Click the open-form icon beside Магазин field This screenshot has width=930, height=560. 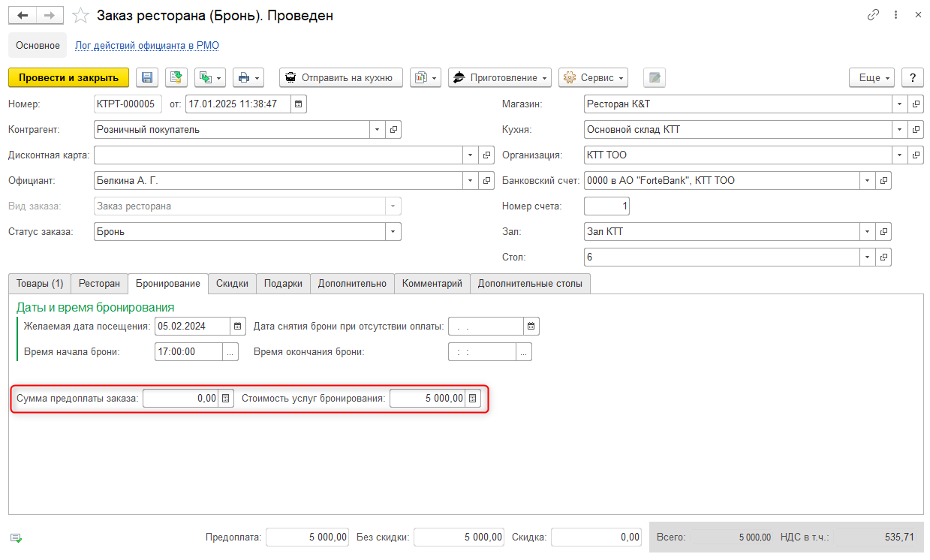916,104
